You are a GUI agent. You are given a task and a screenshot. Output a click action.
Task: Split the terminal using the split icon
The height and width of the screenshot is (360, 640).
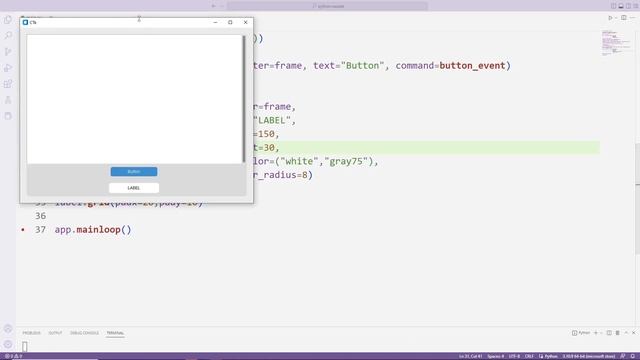coord(609,333)
